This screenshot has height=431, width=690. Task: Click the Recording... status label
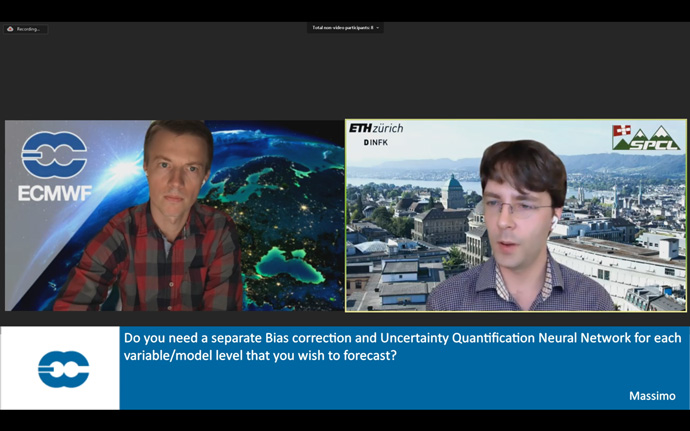tap(28, 29)
